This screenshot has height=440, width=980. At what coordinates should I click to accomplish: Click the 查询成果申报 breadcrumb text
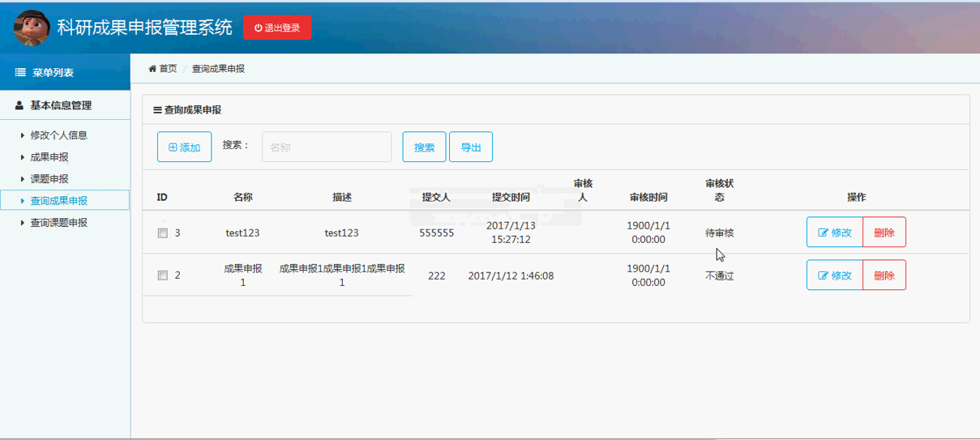pyautogui.click(x=218, y=69)
